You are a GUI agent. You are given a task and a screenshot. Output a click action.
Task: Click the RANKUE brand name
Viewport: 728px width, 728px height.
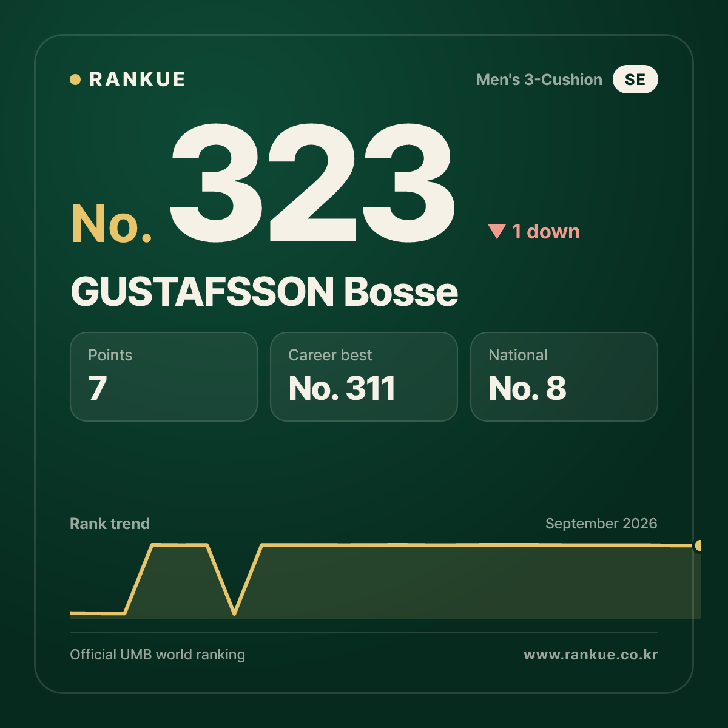coord(137,79)
